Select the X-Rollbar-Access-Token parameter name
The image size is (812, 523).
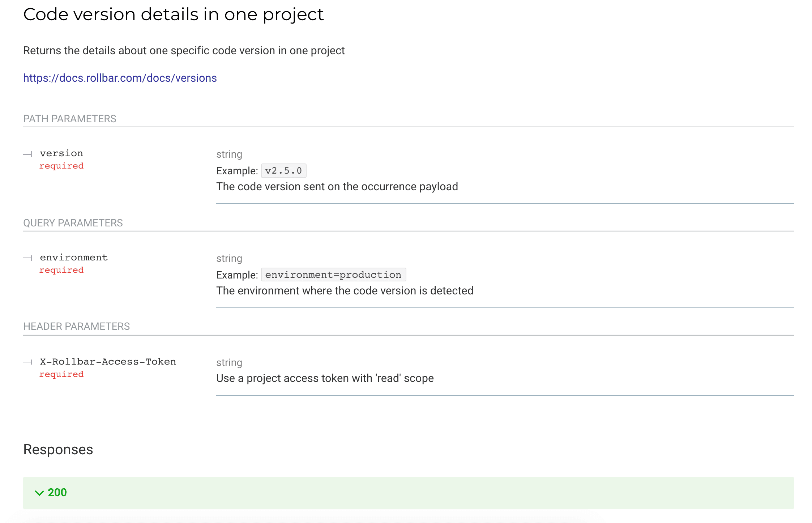pos(108,362)
